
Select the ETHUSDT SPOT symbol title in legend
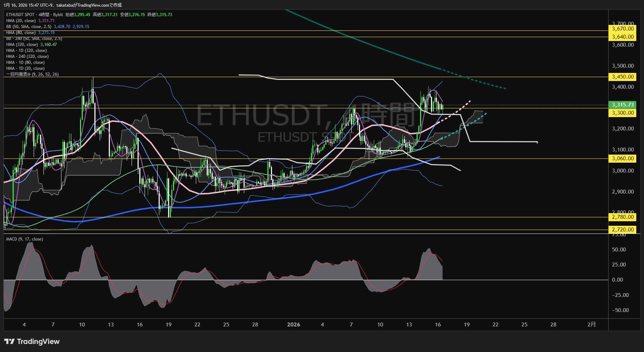(x=20, y=15)
